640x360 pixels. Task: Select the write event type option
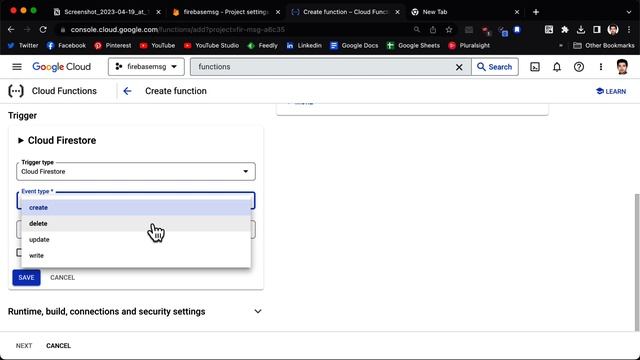pyautogui.click(x=136, y=255)
